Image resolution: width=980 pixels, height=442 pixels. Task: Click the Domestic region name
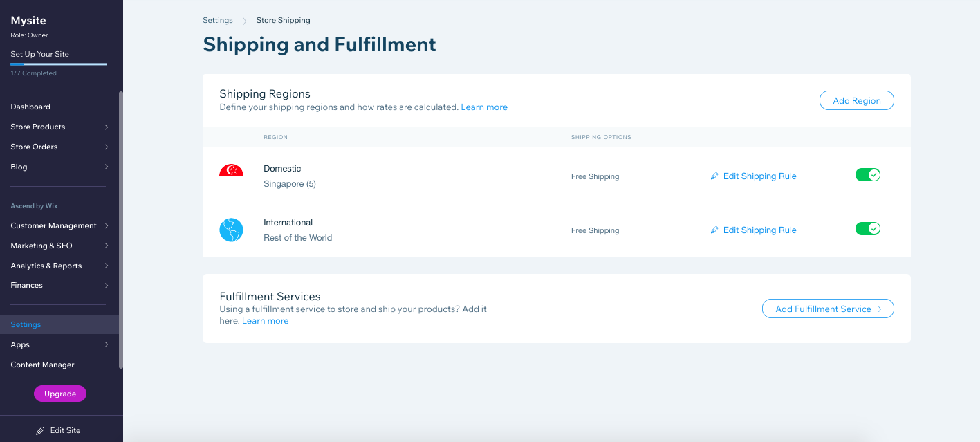click(282, 169)
